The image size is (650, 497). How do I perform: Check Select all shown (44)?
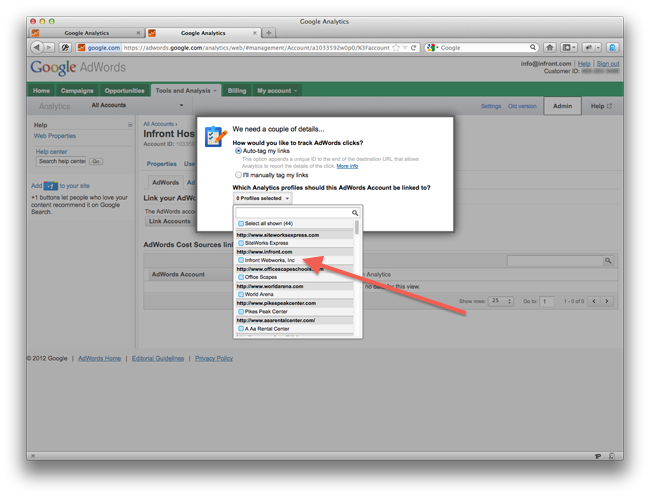[241, 223]
